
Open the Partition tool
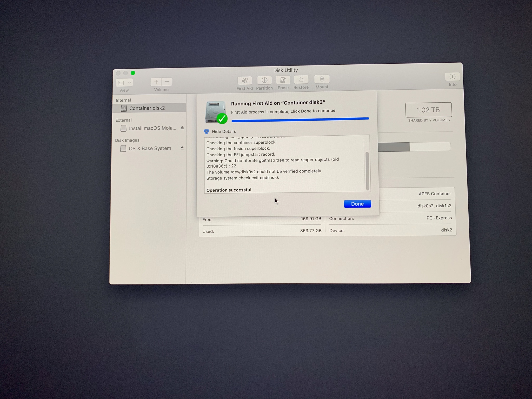(x=264, y=80)
